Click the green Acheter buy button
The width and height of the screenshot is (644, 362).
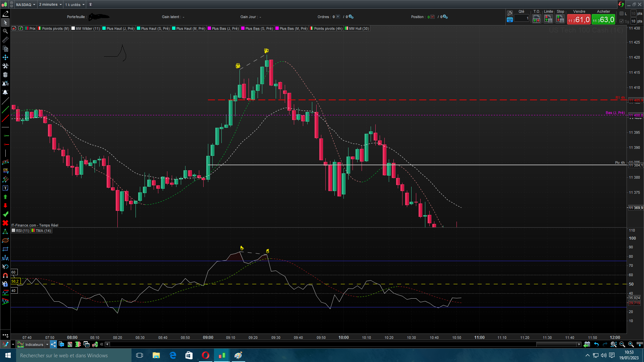tap(603, 19)
